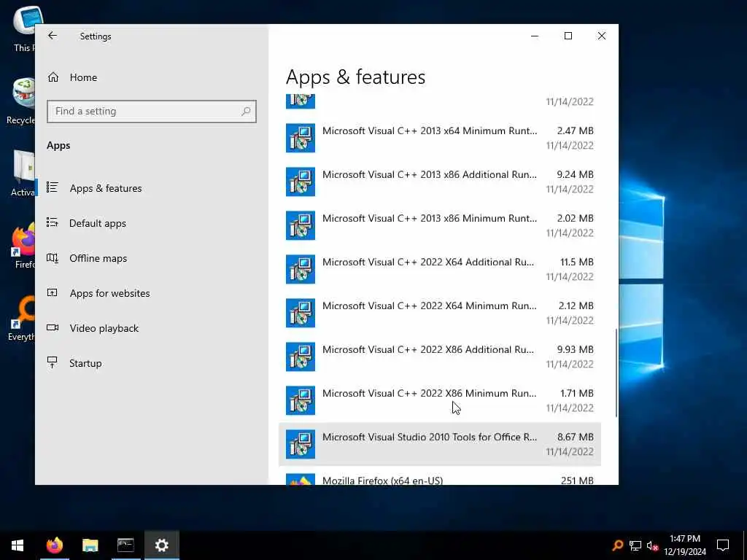This screenshot has width=747, height=560.
Task: Select Visual C++ 2022 X86 Minimum Runtime entry
Action: [440, 401]
